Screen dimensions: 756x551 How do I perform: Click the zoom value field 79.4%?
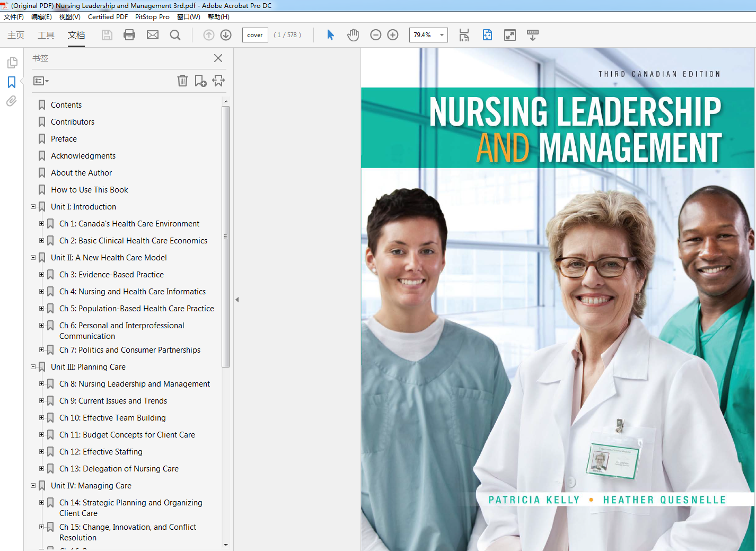423,35
